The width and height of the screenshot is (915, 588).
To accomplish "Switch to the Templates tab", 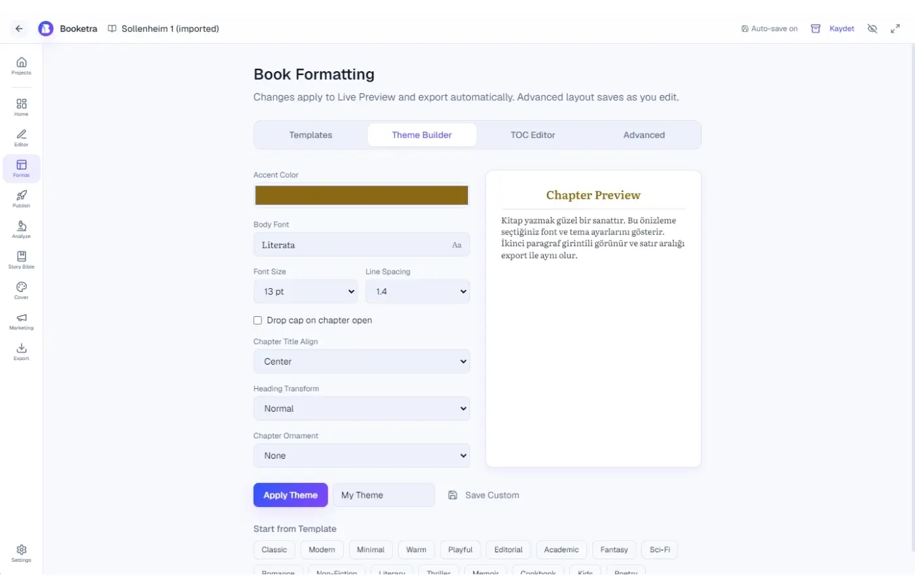I will 311,135.
